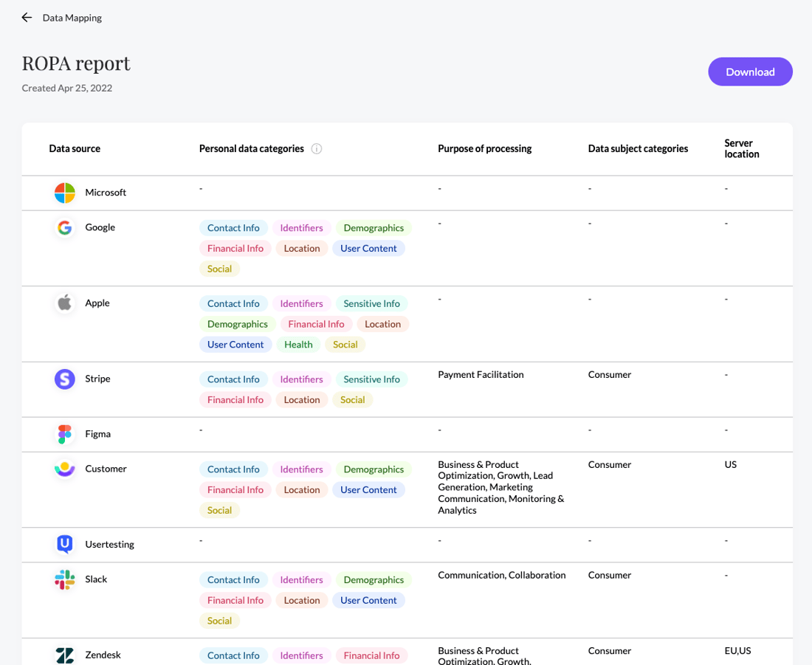The width and height of the screenshot is (812, 665).
Task: Select the Stripe logo icon
Action: click(64, 379)
